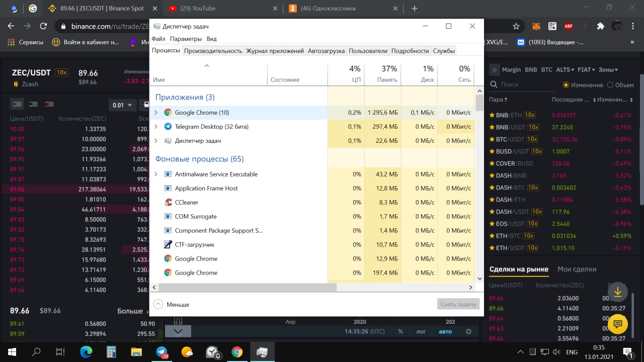Select the Объем radio button
Screen dimensions: 644x362
pyautogui.click(x=610, y=85)
